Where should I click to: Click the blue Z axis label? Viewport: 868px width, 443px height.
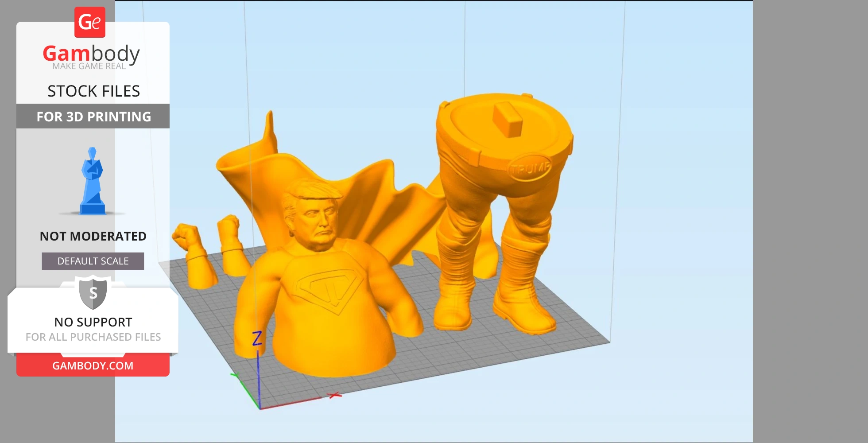pyautogui.click(x=257, y=338)
